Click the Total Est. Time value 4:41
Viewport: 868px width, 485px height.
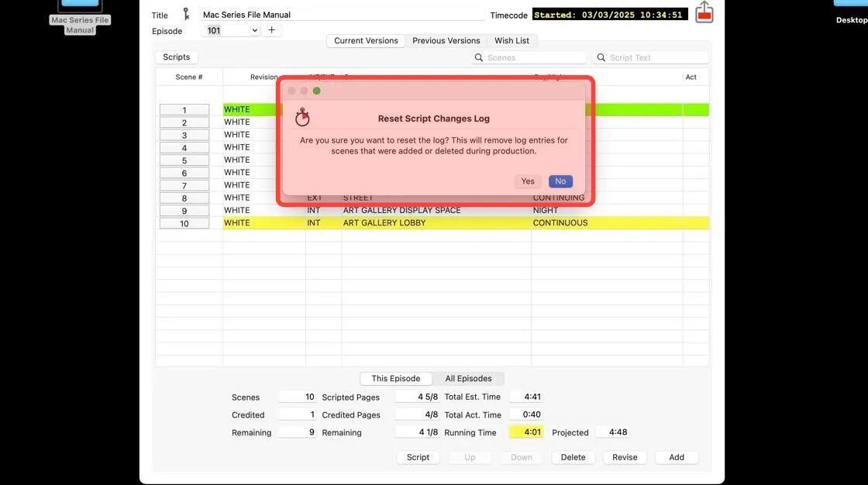[x=526, y=397]
